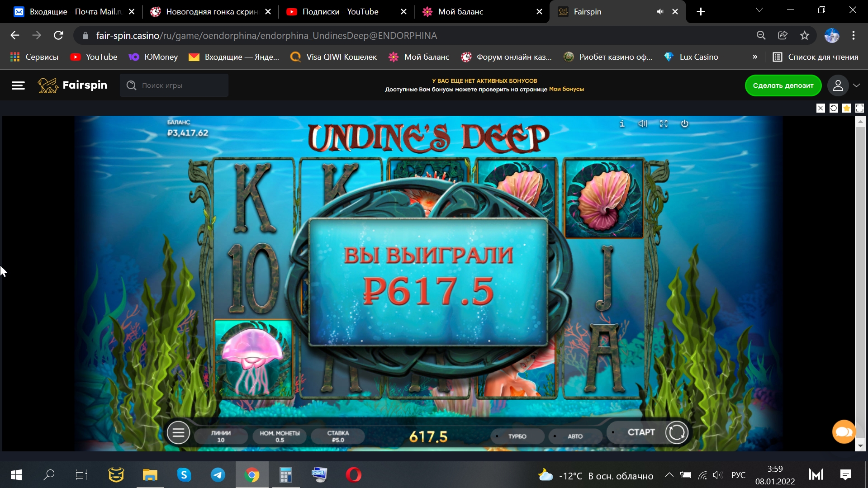The image size is (868, 488).
Task: Open the Chrome three-dot menu
Action: 854,35
